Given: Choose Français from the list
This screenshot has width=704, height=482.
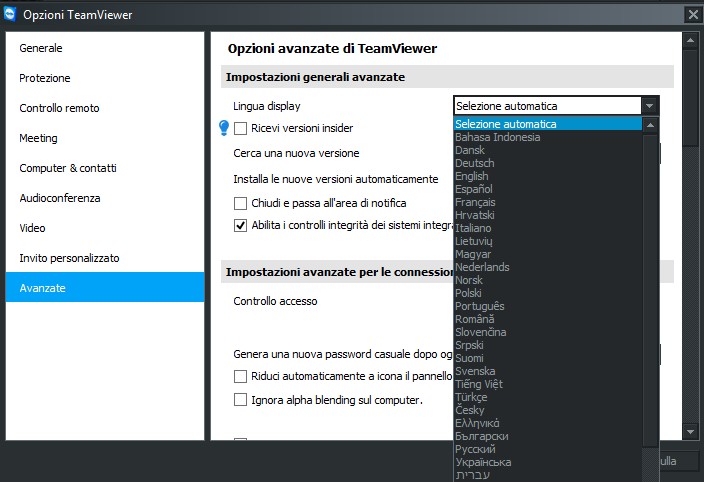Looking at the screenshot, I should tap(548, 202).
